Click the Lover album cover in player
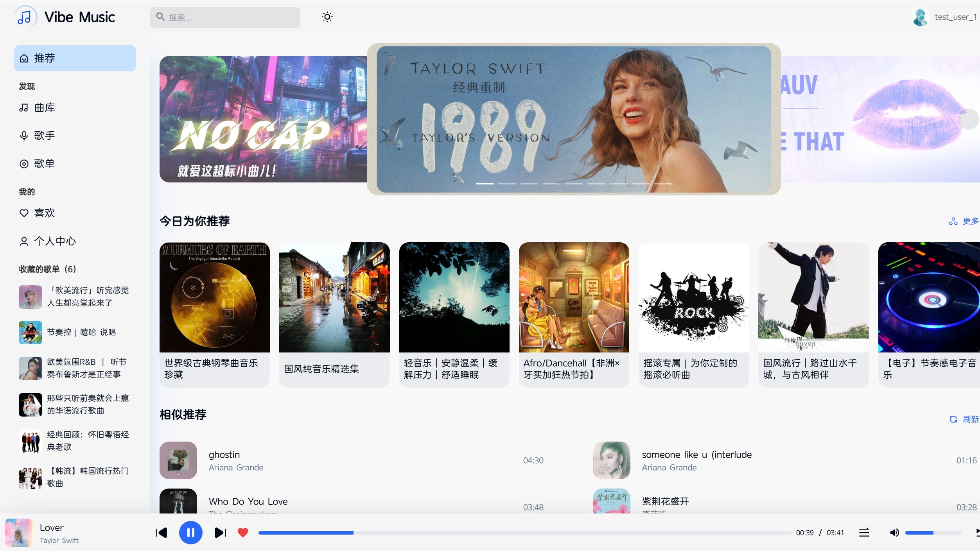Screen dimensions: 980x551 click(18, 533)
